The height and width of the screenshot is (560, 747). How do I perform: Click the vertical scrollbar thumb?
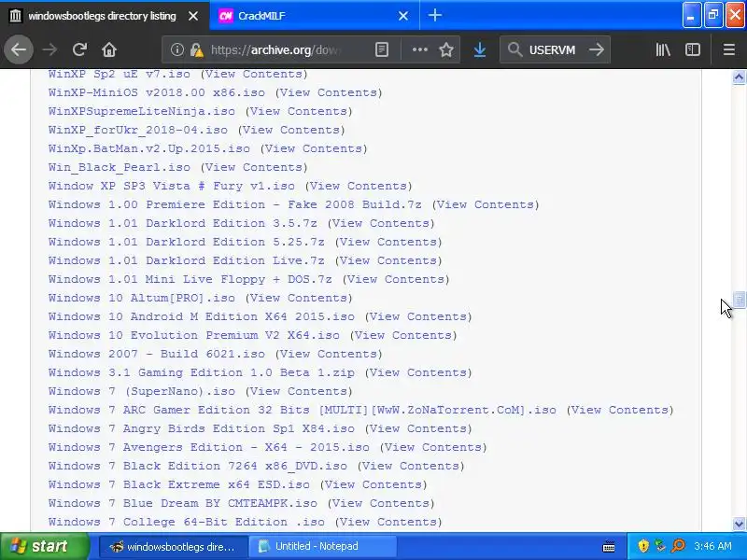coord(739,300)
